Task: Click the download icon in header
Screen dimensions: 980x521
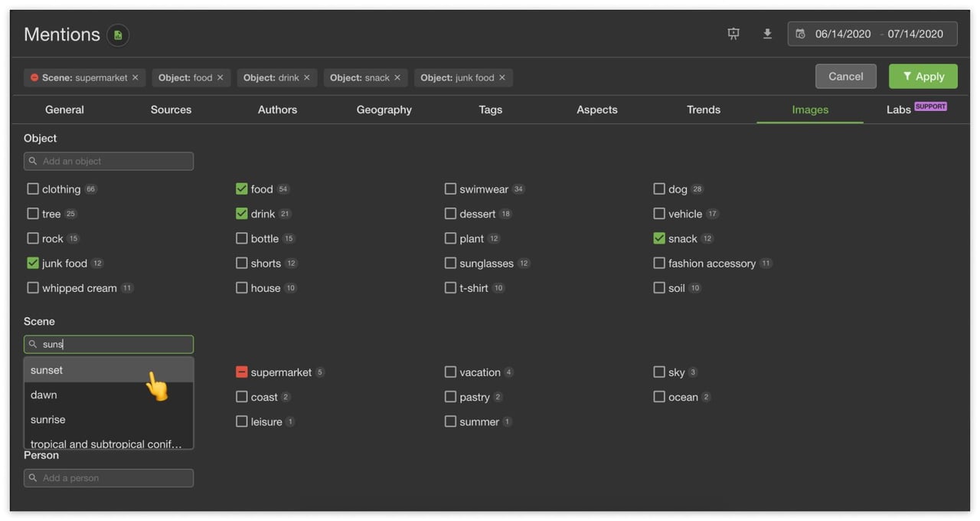Action: pyautogui.click(x=767, y=34)
